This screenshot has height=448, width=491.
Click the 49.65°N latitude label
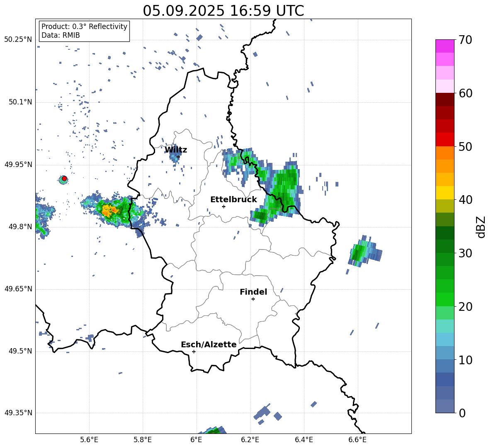point(18,289)
